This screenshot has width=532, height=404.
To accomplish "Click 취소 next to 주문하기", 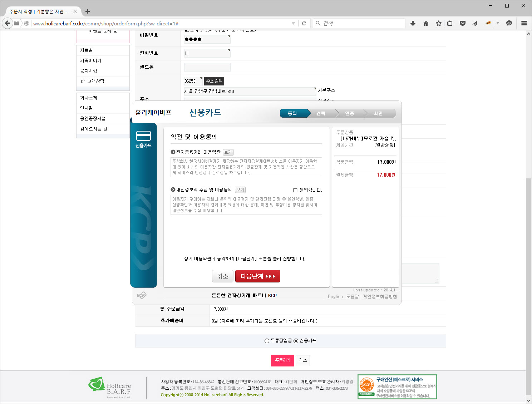I will click(303, 360).
